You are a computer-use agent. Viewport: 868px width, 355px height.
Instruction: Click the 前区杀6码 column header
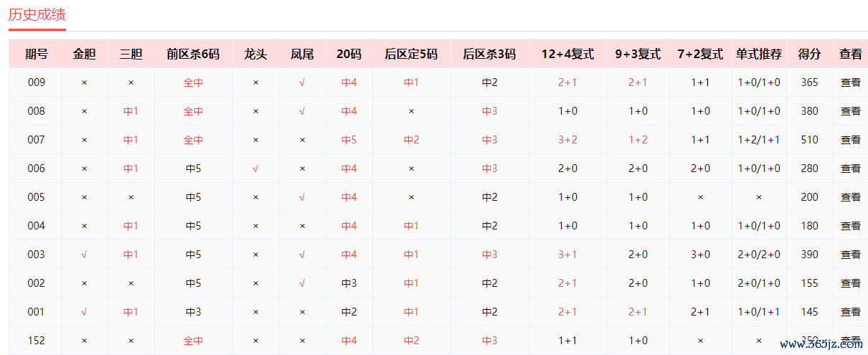[x=193, y=54]
